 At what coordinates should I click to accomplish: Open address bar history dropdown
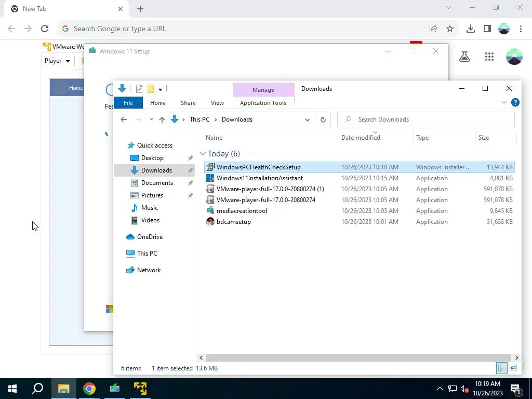point(308,120)
